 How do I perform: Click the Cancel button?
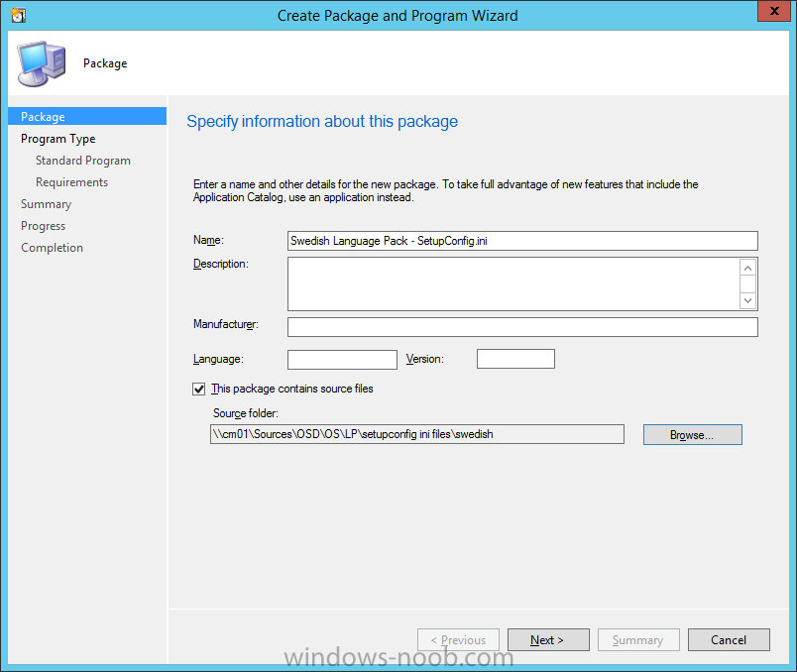point(729,640)
